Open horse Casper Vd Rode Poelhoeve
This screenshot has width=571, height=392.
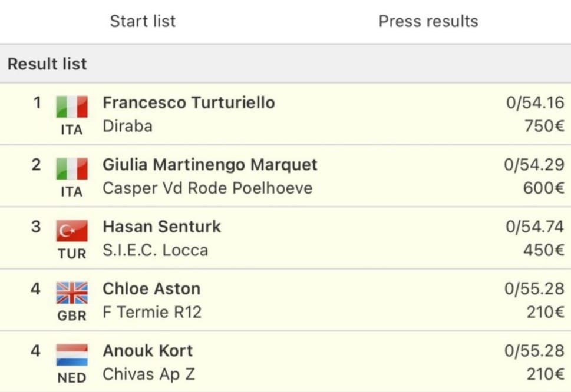point(207,188)
